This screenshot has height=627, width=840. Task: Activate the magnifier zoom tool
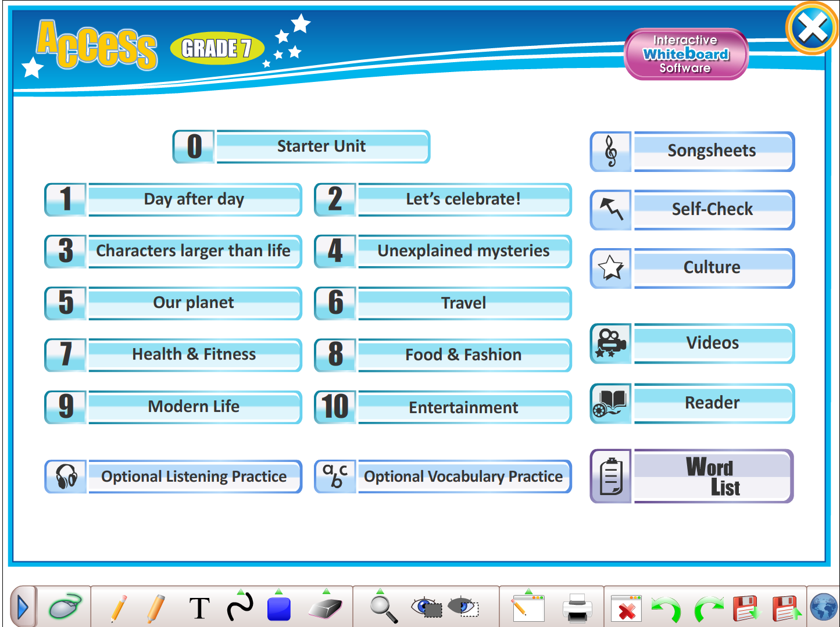click(x=381, y=608)
